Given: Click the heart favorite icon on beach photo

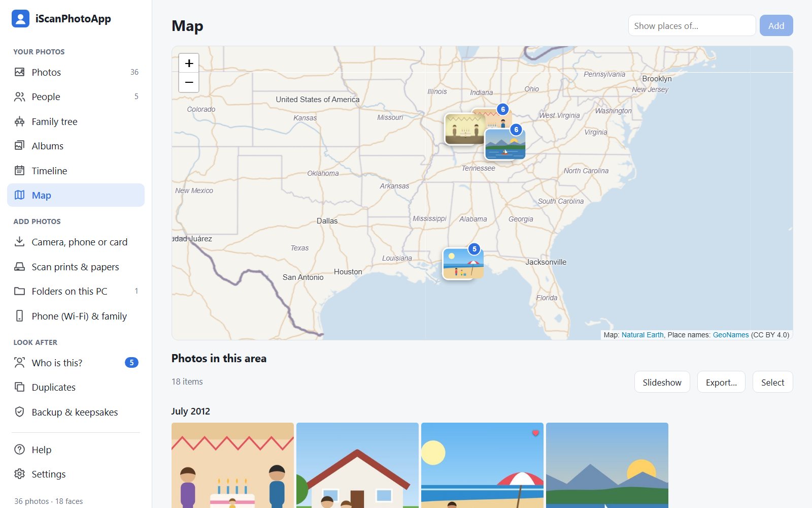Looking at the screenshot, I should pyautogui.click(x=535, y=433).
